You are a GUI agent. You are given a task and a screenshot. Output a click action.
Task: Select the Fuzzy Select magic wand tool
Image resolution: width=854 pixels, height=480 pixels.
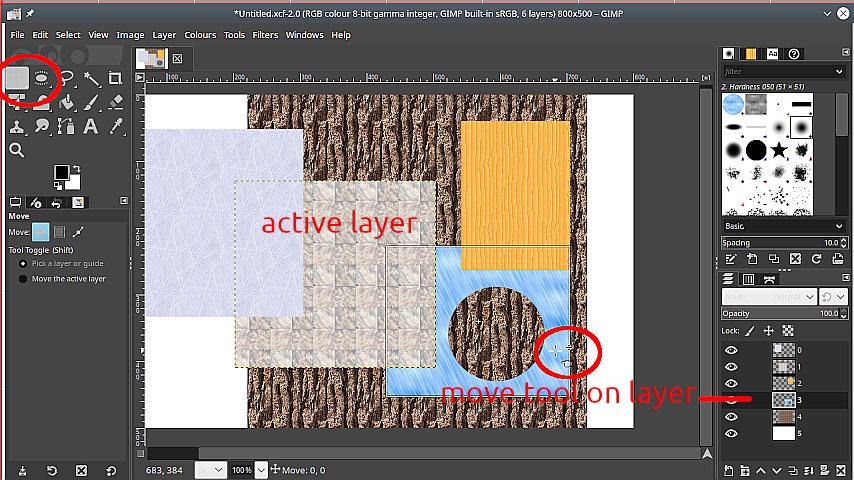(x=91, y=78)
